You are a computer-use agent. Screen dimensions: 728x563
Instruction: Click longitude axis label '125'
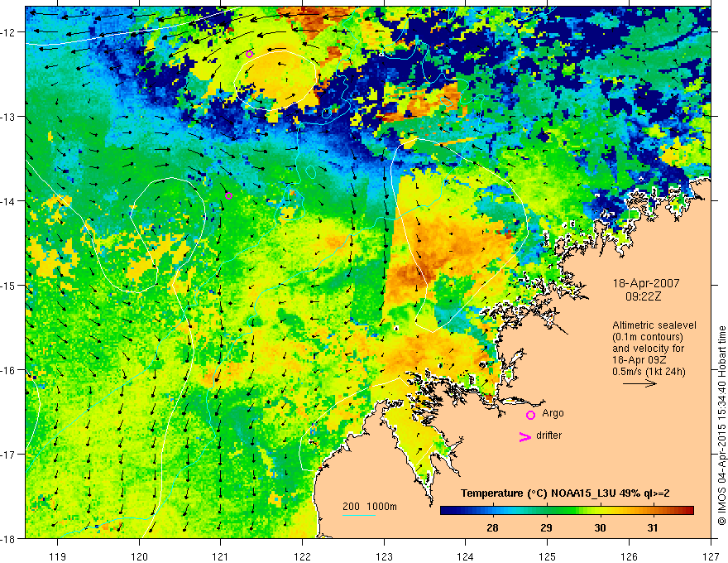coord(548,556)
